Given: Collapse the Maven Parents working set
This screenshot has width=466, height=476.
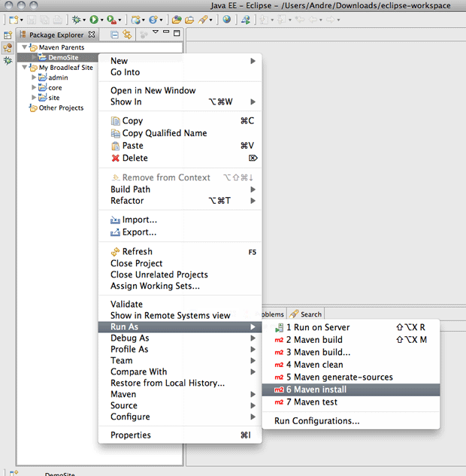Looking at the screenshot, I should [x=25, y=47].
